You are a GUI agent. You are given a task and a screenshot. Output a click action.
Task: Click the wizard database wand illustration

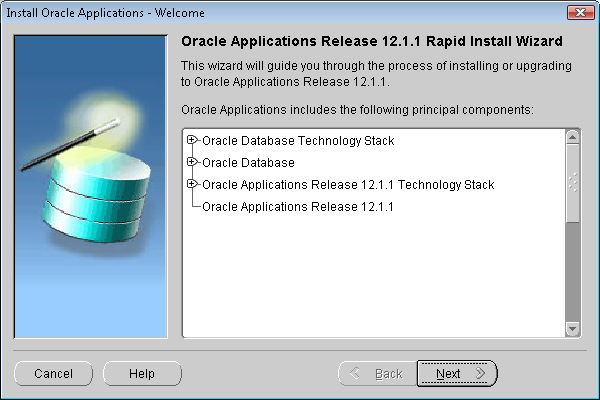click(91, 187)
